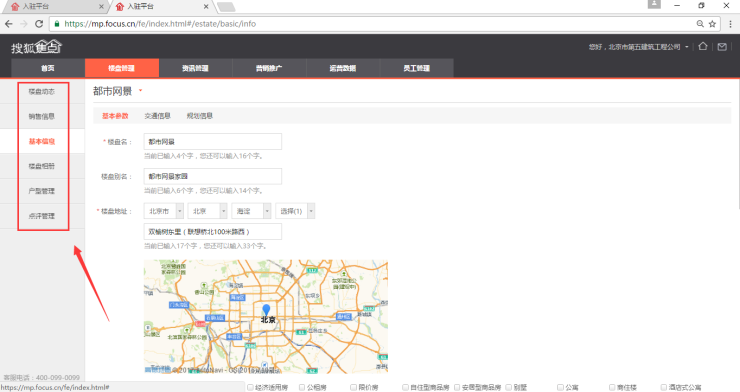Image resolution: width=740 pixels, height=392 pixels.
Task: Open the 资讯管理 navigation tab
Action: [x=195, y=68]
